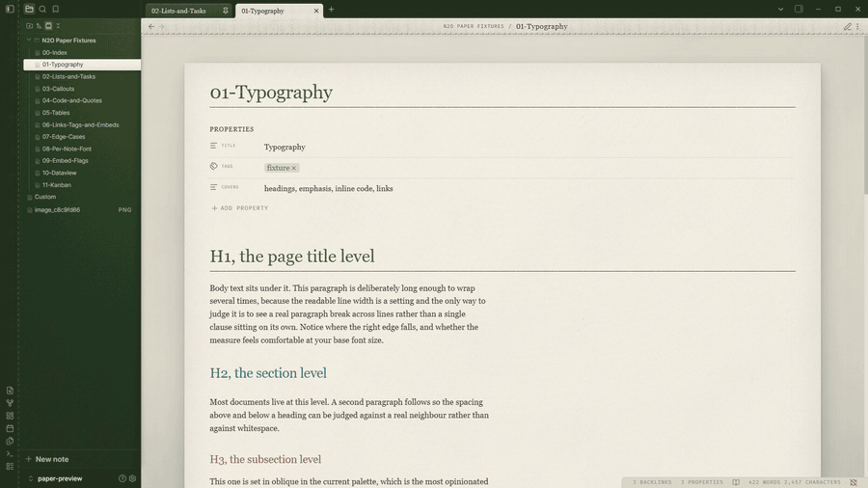Click the reading view book status icon

tap(736, 482)
